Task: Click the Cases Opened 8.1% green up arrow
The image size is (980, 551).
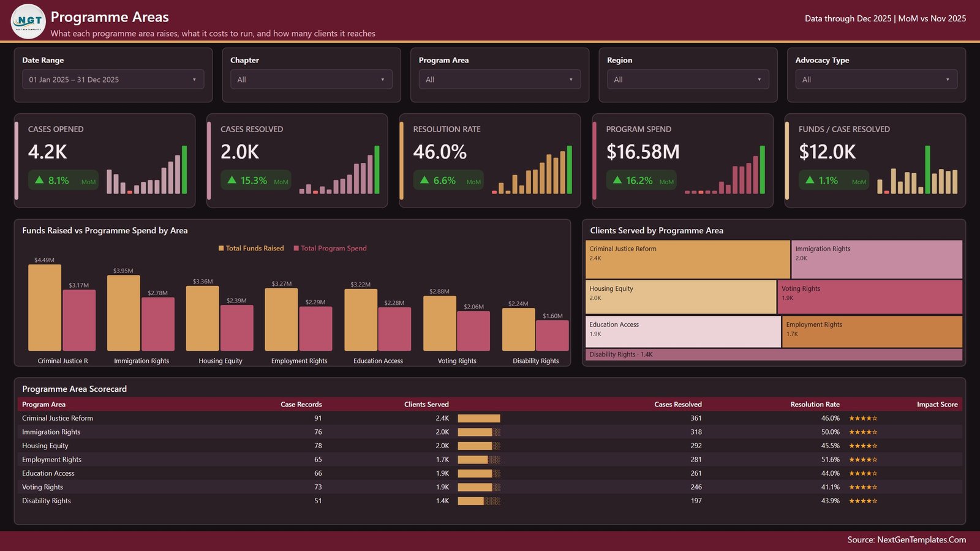Action: pyautogui.click(x=39, y=180)
